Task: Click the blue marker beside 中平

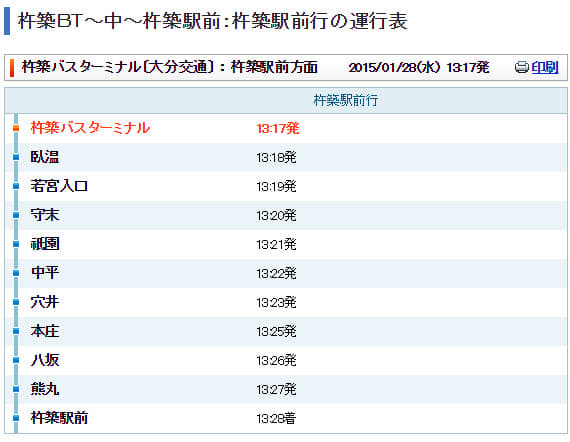Action: 16,273
